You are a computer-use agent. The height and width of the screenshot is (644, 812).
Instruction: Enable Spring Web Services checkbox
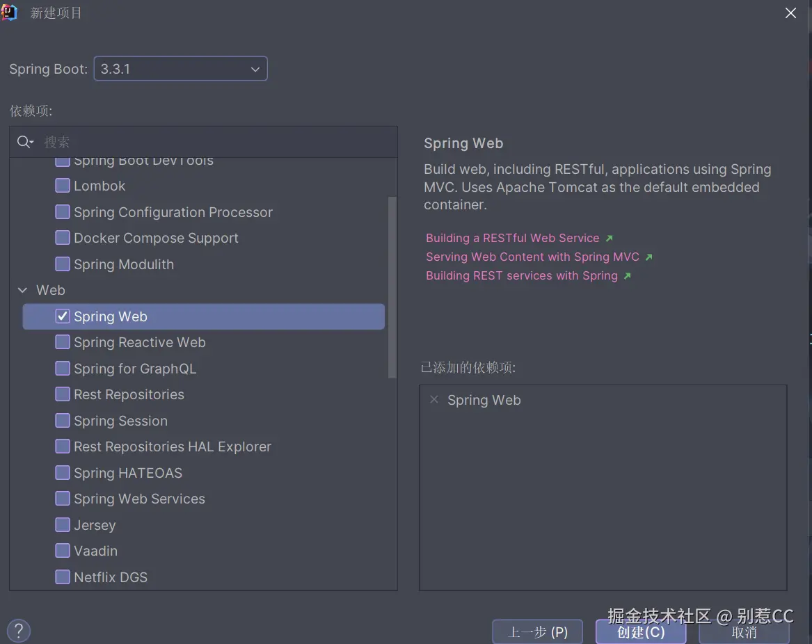pyautogui.click(x=62, y=499)
